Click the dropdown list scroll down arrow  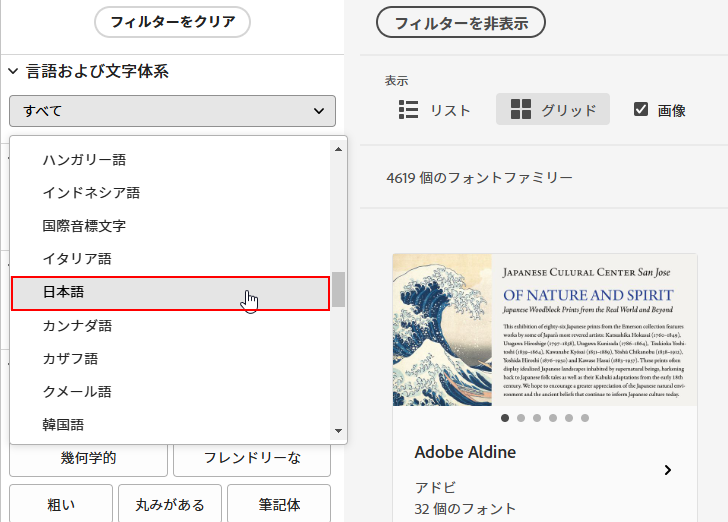[x=338, y=431]
